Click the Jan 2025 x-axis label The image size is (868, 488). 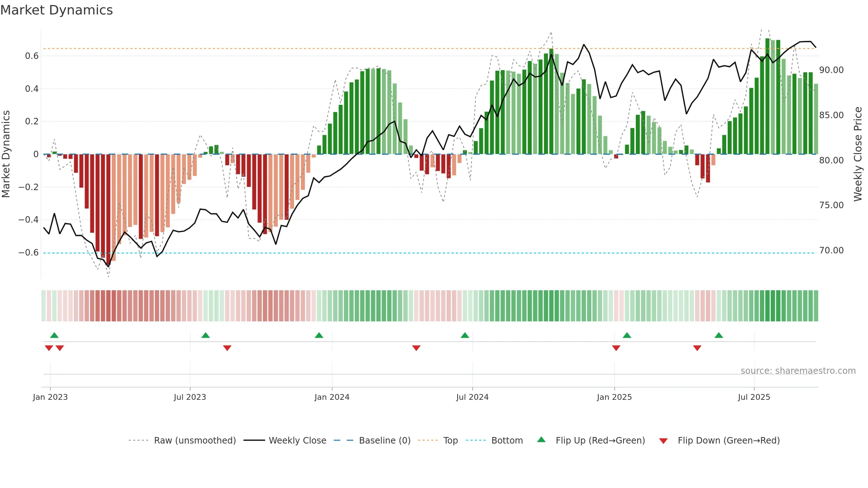pyautogui.click(x=614, y=397)
